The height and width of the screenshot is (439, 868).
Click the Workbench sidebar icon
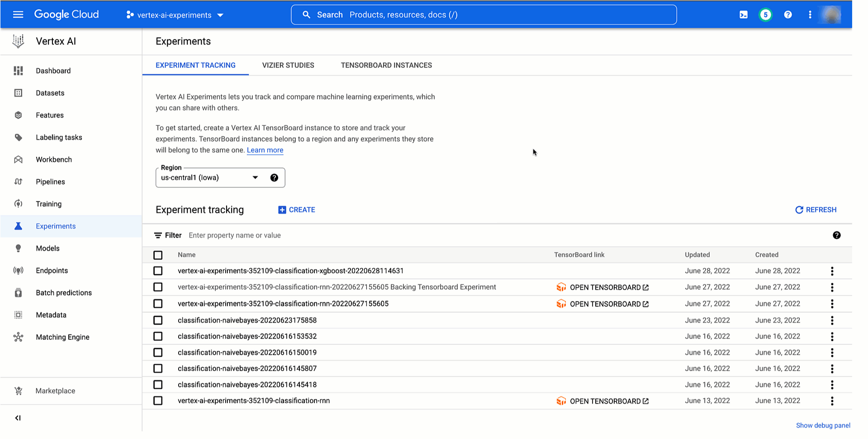pos(18,159)
